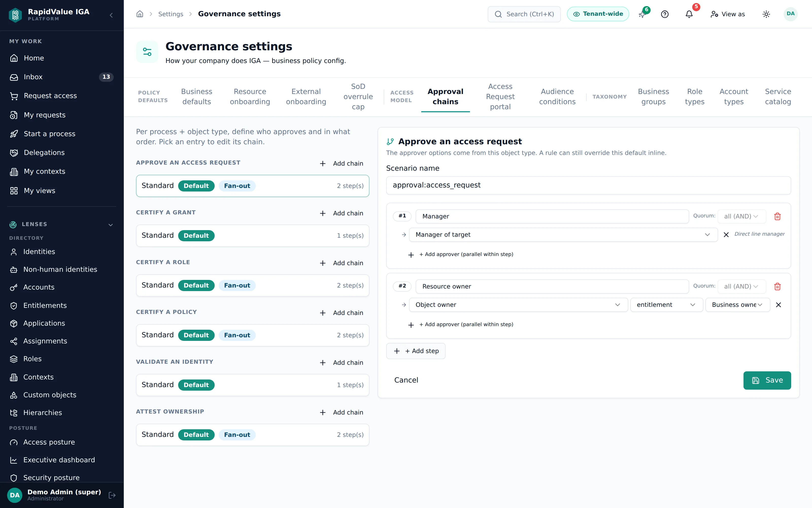Delete step #2 Resource owner trash icon
The width and height of the screenshot is (812, 508).
point(777,287)
